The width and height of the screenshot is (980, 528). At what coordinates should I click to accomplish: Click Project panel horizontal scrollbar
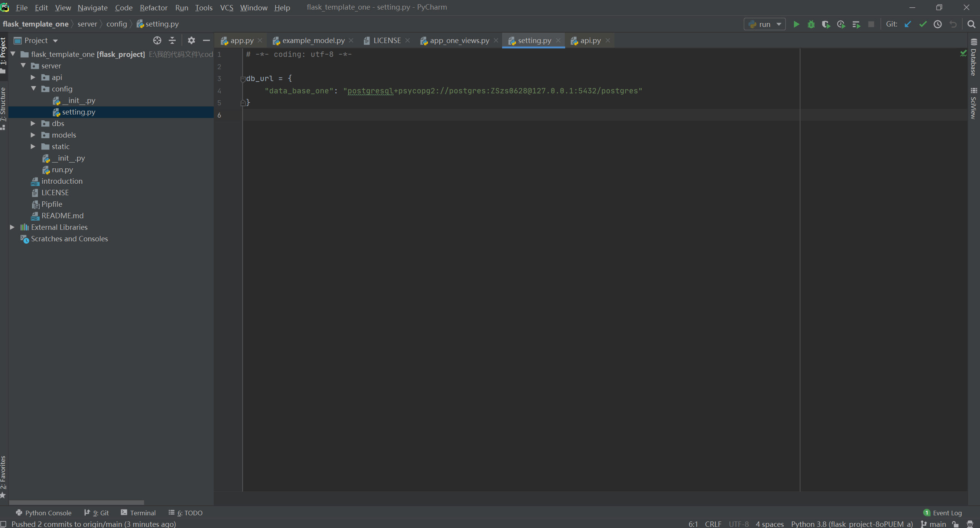[77, 502]
